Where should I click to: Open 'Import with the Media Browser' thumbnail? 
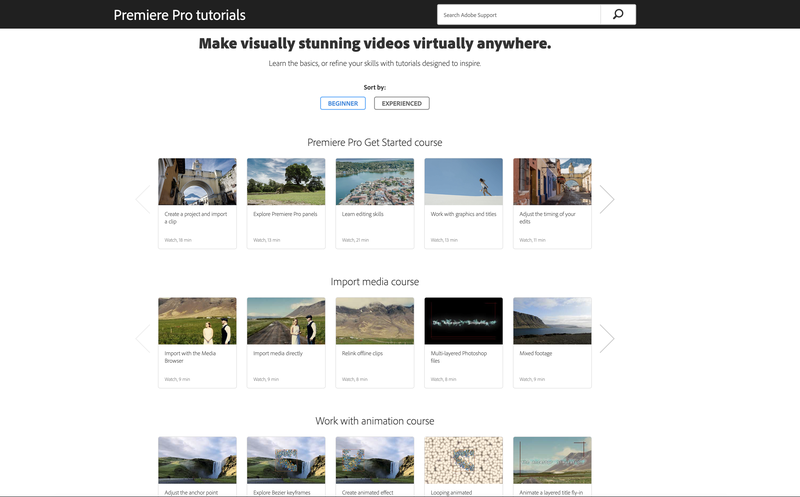[197, 321]
